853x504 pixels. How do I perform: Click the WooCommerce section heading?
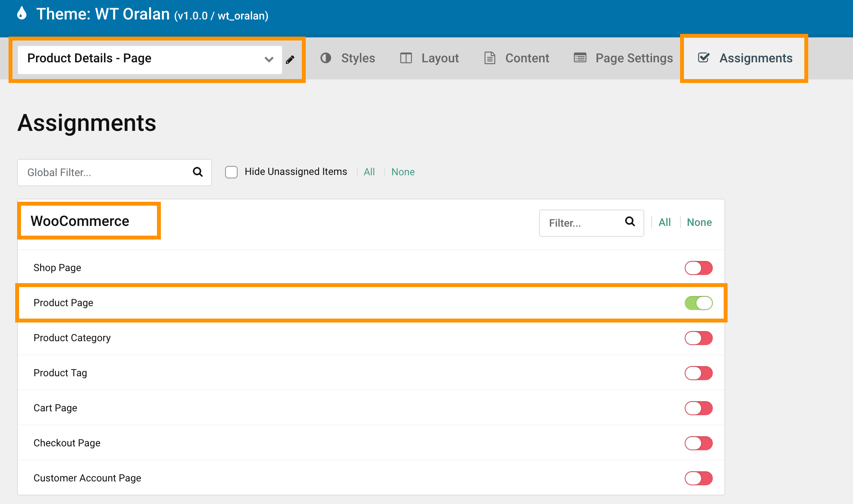tap(80, 221)
